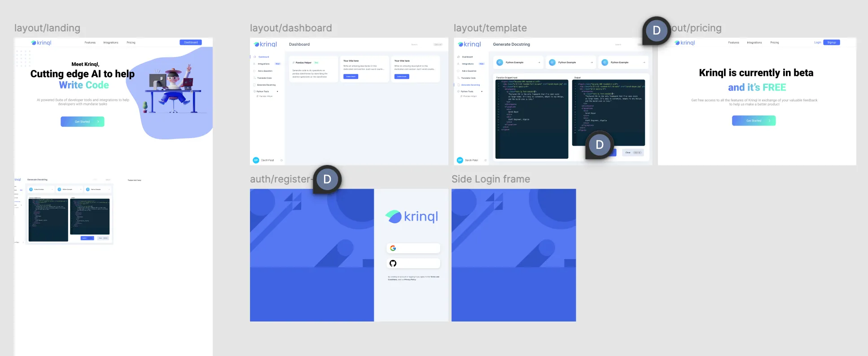Select Pandas Helper in template frame sidebar
The height and width of the screenshot is (356, 868).
pyautogui.click(x=469, y=96)
